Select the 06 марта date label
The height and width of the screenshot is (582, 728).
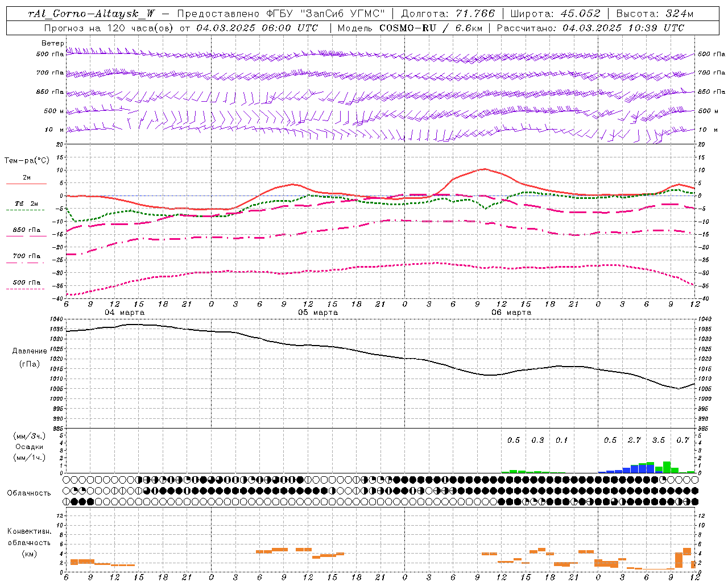coord(511,313)
